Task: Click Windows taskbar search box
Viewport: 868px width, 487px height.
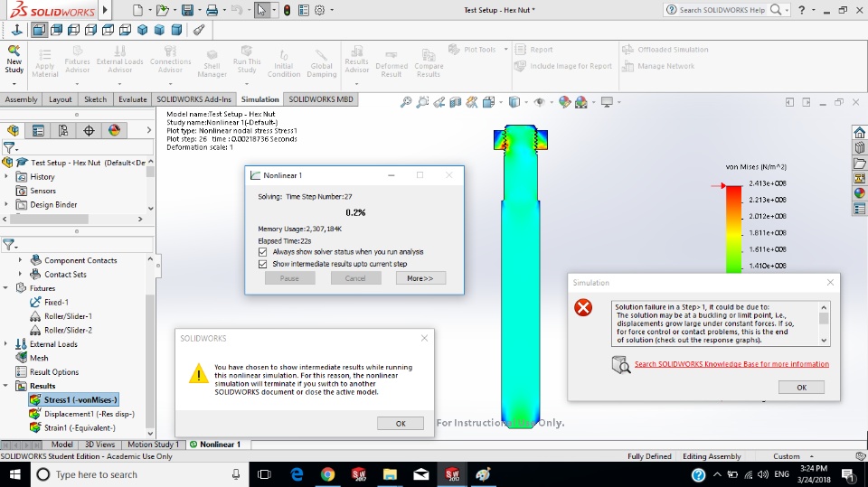Action: (138, 474)
